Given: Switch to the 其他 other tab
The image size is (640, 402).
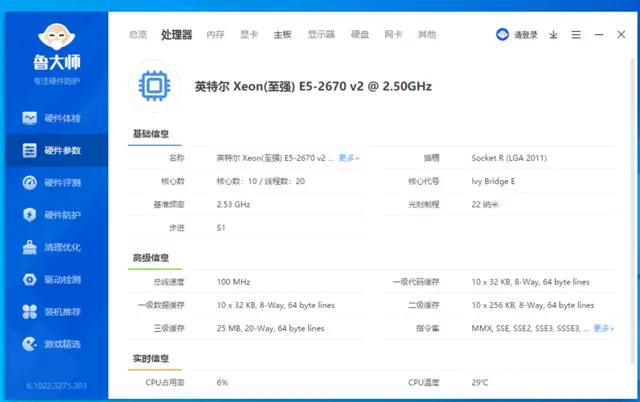Looking at the screenshot, I should (x=427, y=35).
